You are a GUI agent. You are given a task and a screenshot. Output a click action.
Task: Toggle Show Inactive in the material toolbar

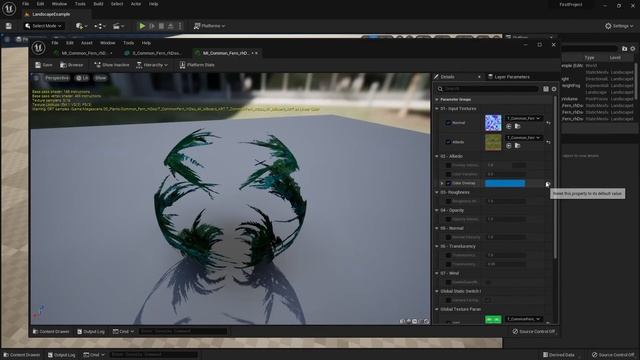coord(111,65)
